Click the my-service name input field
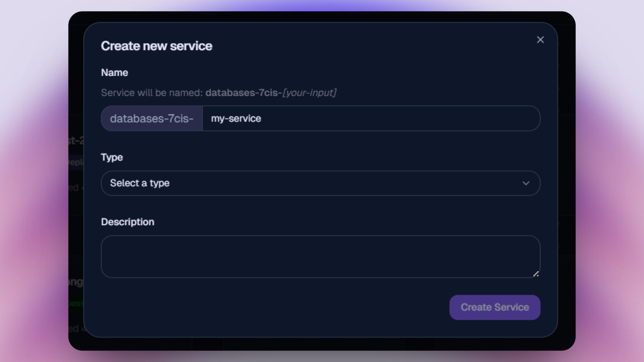Viewport: 644px width, 362px height. [x=371, y=118]
